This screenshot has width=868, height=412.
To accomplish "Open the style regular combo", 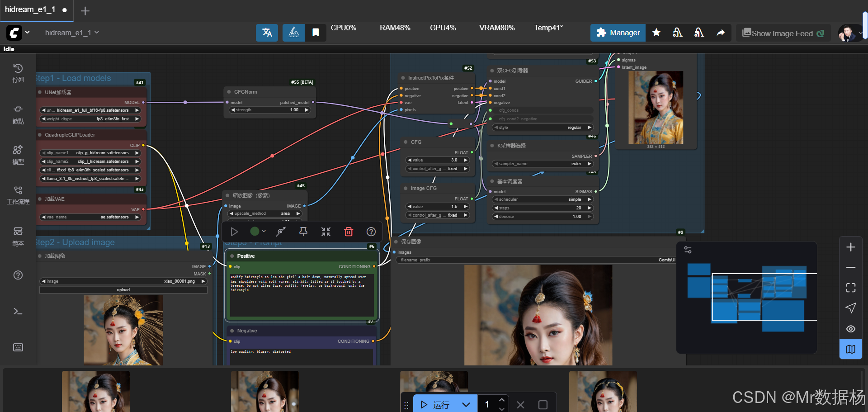I will pyautogui.click(x=542, y=128).
